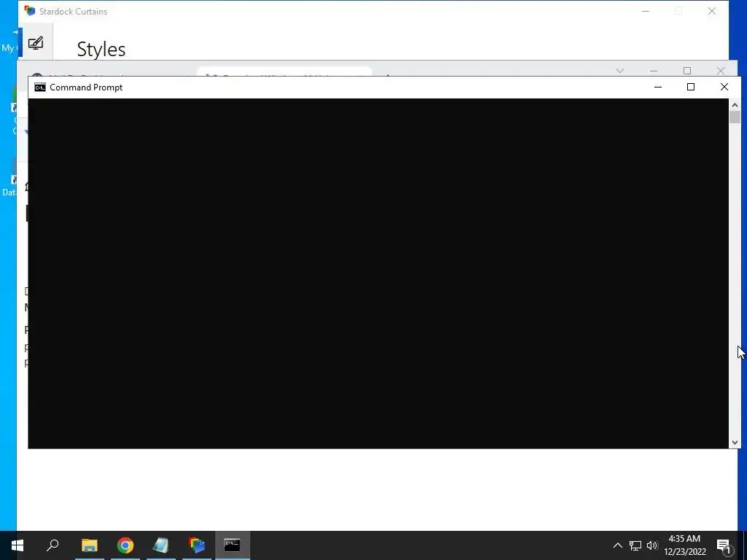
Task: Open the network status tray icon
Action: tap(635, 545)
